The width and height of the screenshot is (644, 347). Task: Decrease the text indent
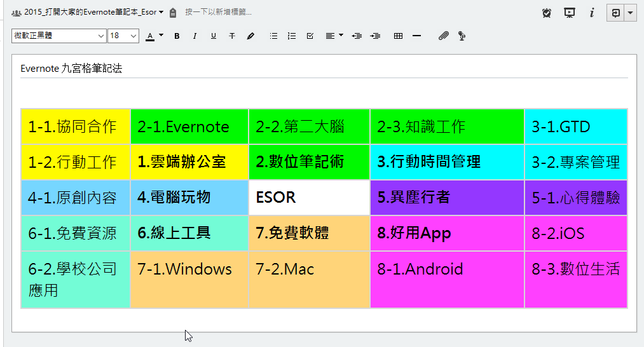357,36
